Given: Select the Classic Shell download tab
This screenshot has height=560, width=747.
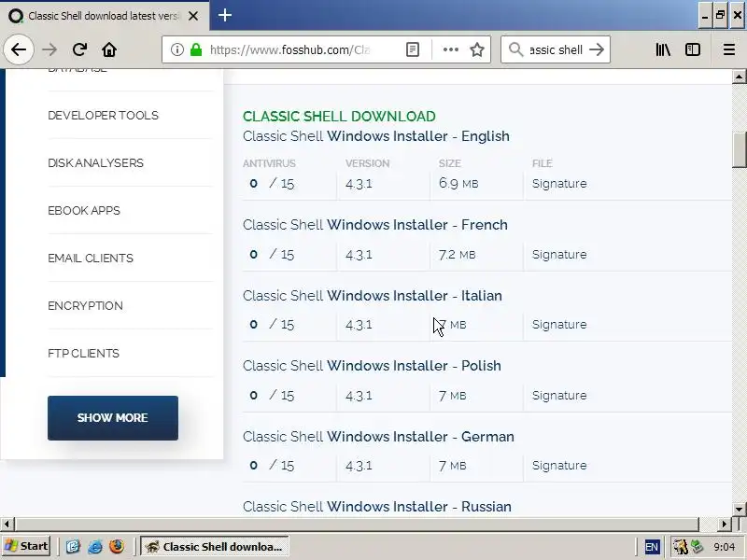Looking at the screenshot, I should coord(105,16).
